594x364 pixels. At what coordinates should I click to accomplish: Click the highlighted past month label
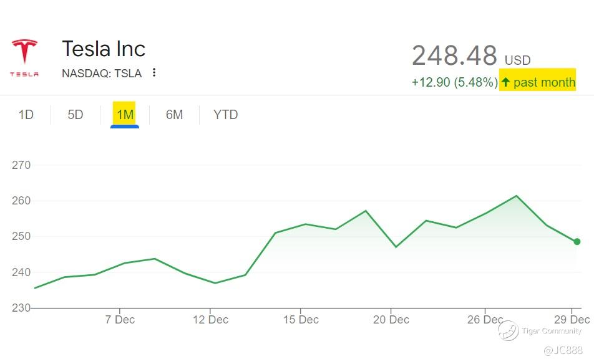[543, 82]
